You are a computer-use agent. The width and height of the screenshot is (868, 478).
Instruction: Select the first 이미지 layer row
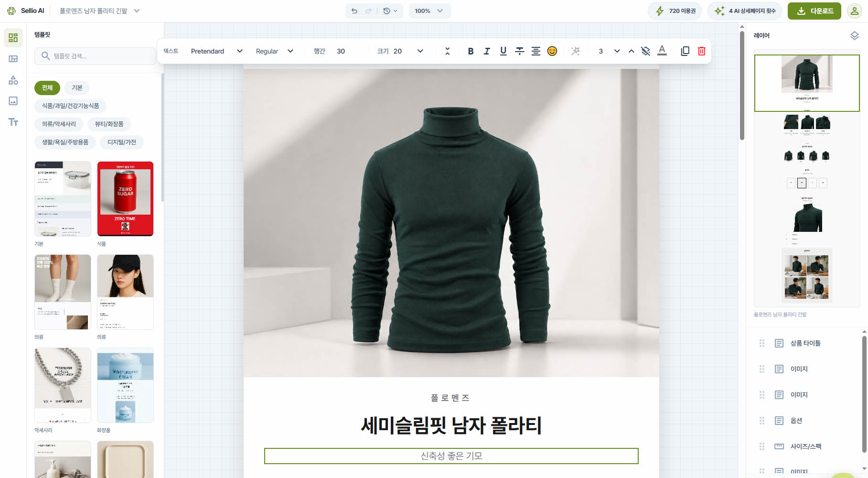pos(805,369)
